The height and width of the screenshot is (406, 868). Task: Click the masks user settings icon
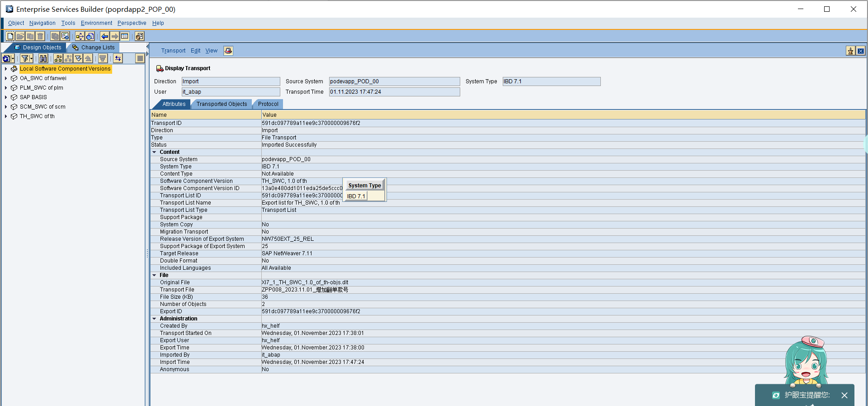click(x=140, y=36)
